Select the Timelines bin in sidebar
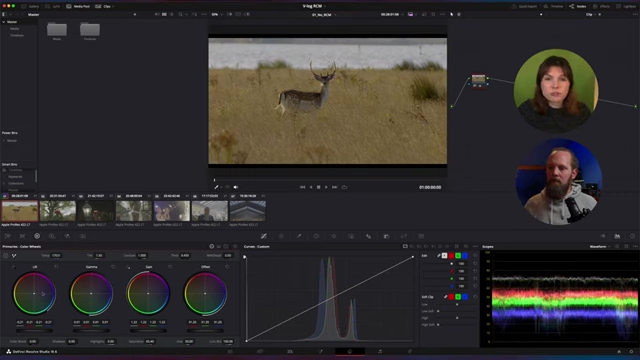Screen dimensions: 640x360 pyautogui.click(x=17, y=35)
